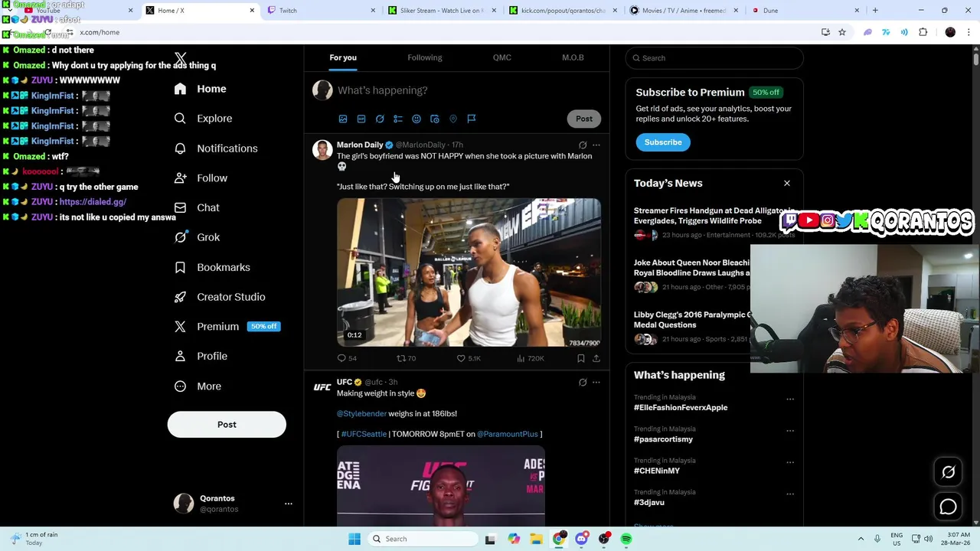980x551 pixels.
Task: Repost the Marlon Daily post
Action: (406, 358)
